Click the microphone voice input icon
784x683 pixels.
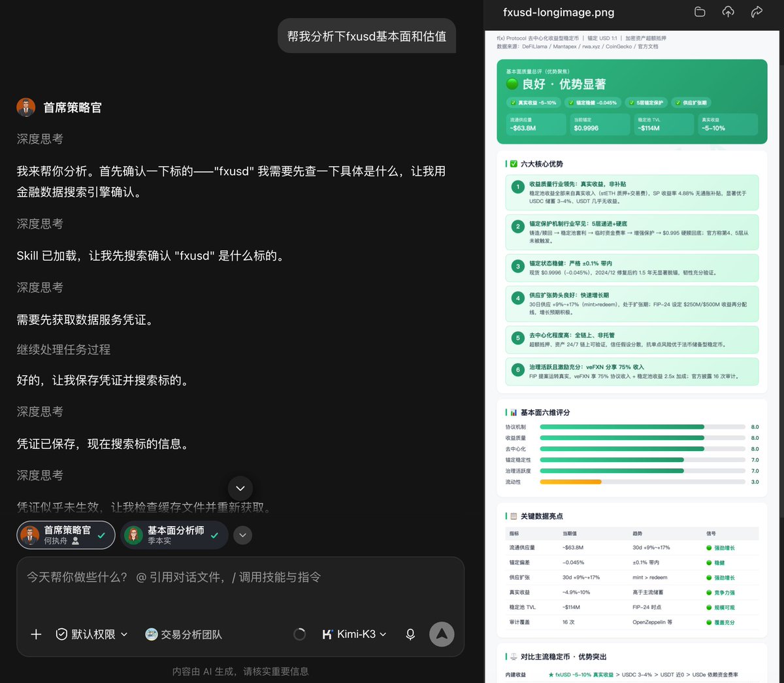(410, 634)
